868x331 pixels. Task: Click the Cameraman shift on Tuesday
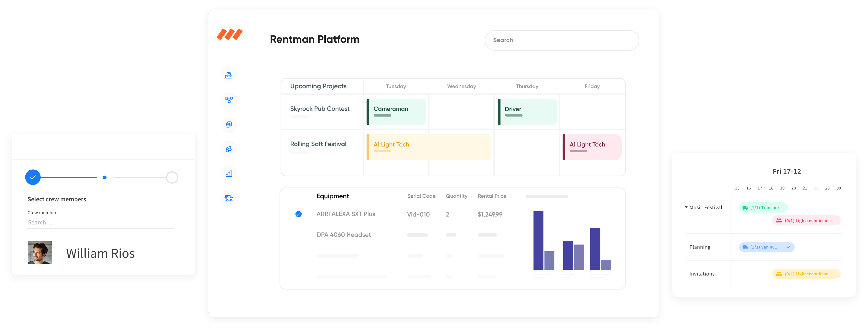click(x=396, y=111)
